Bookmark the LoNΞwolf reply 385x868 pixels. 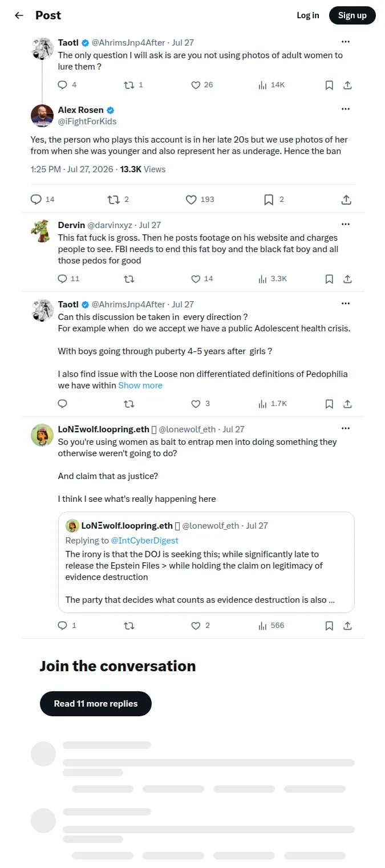(329, 626)
